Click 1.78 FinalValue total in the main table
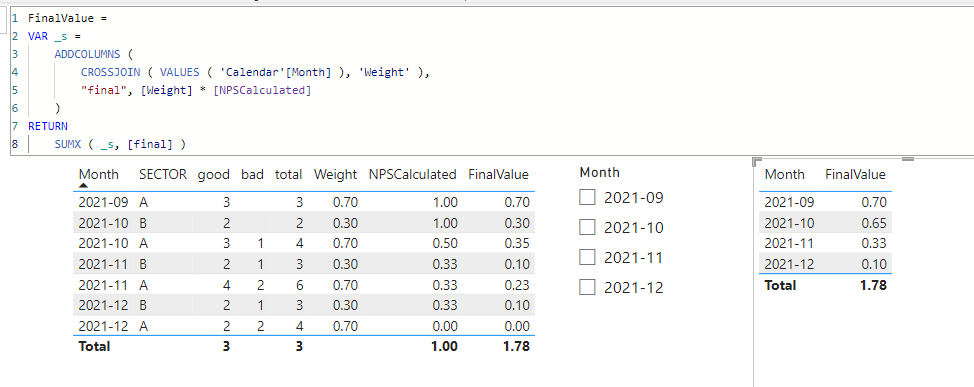Image resolution: width=974 pixels, height=387 pixels. click(517, 346)
